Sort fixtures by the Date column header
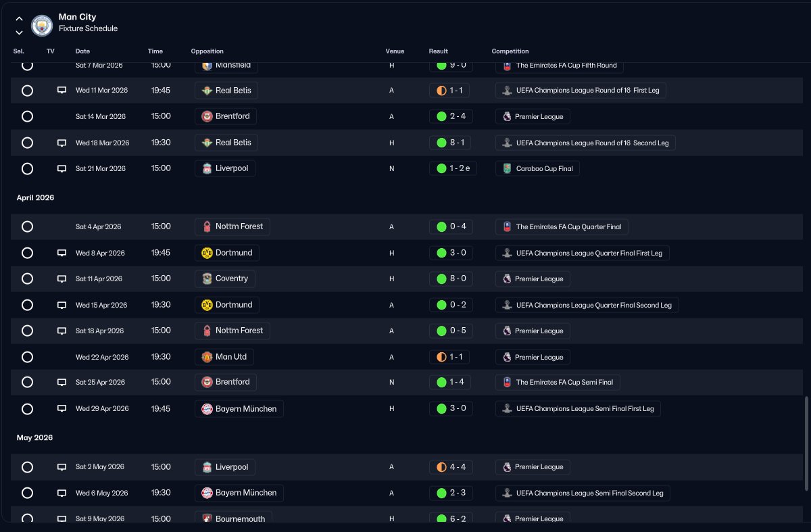Image resolution: width=811 pixels, height=532 pixels. 82,51
